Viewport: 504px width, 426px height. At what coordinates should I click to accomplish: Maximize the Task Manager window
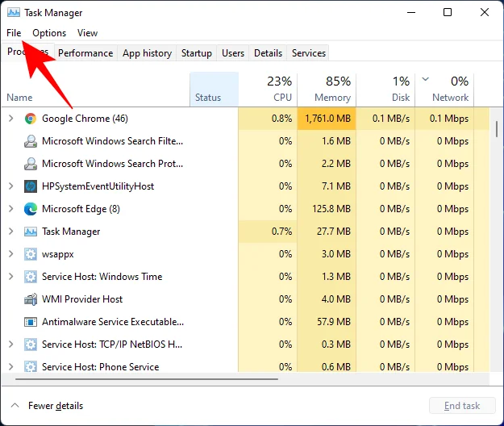(448, 13)
